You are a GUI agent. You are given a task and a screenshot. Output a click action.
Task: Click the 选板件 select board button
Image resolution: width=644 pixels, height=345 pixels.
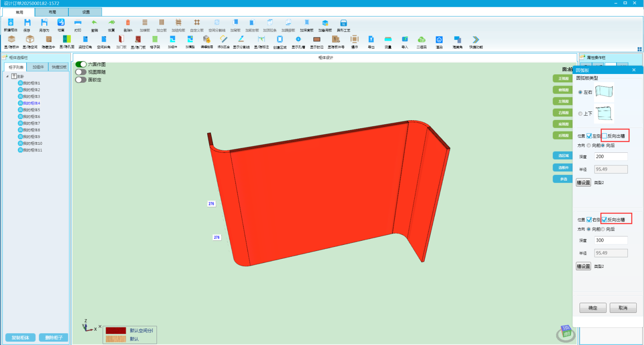pyautogui.click(x=563, y=168)
